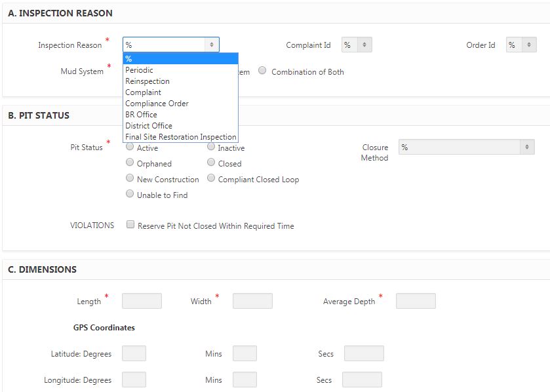The width and height of the screenshot is (550, 392).
Task: Select New Construction pit status
Action: pyautogui.click(x=130, y=179)
